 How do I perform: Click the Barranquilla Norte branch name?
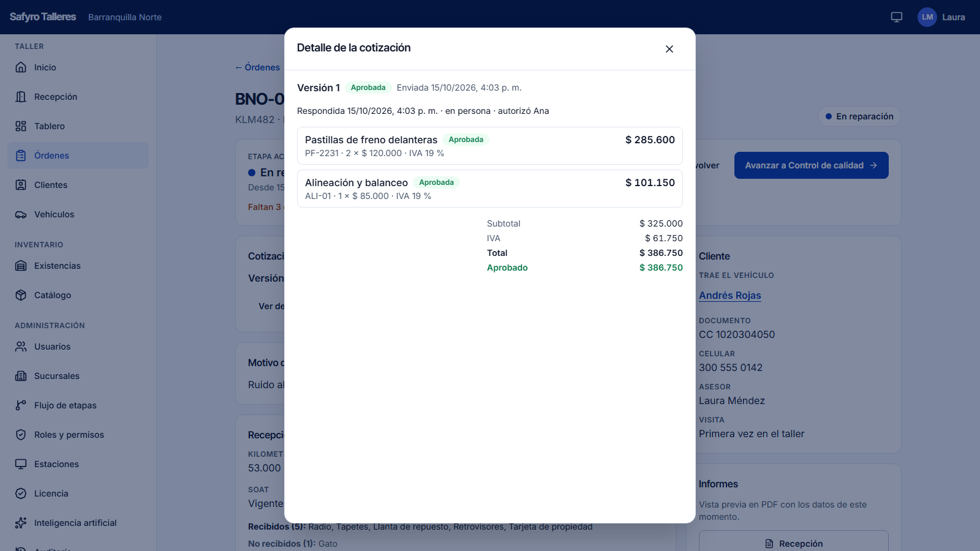click(x=125, y=17)
